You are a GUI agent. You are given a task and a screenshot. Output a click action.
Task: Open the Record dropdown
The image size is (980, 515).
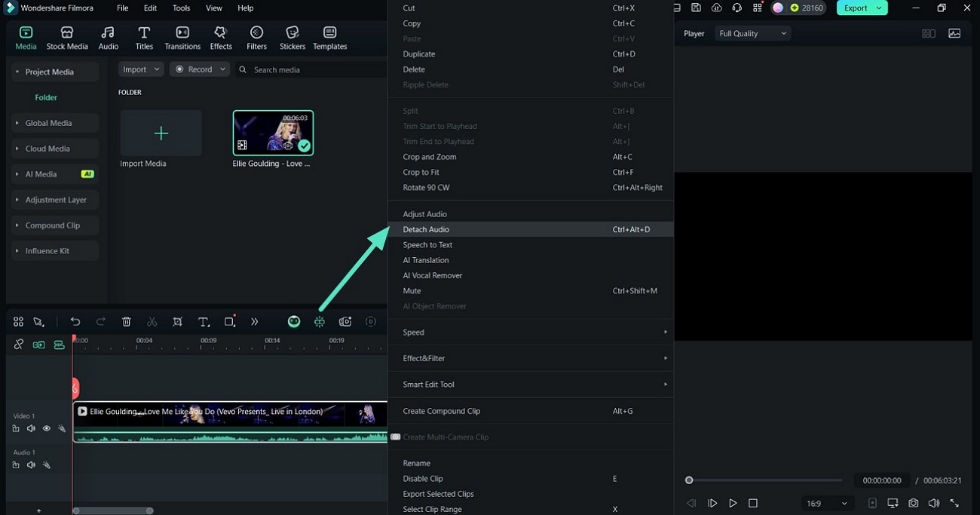[x=199, y=69]
